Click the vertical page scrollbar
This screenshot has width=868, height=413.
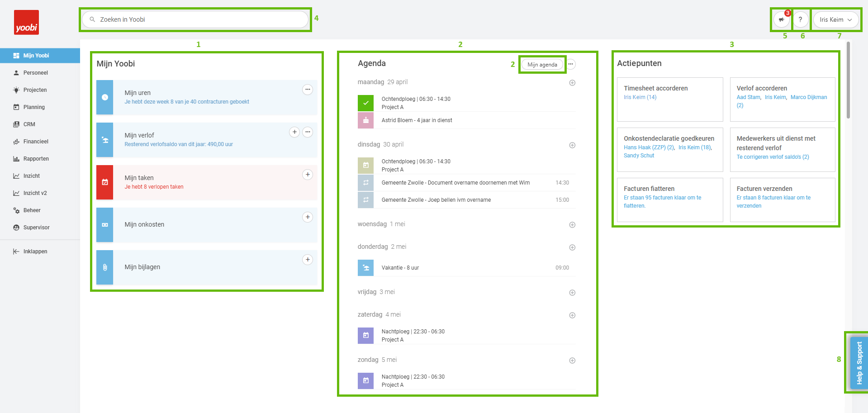click(x=848, y=80)
